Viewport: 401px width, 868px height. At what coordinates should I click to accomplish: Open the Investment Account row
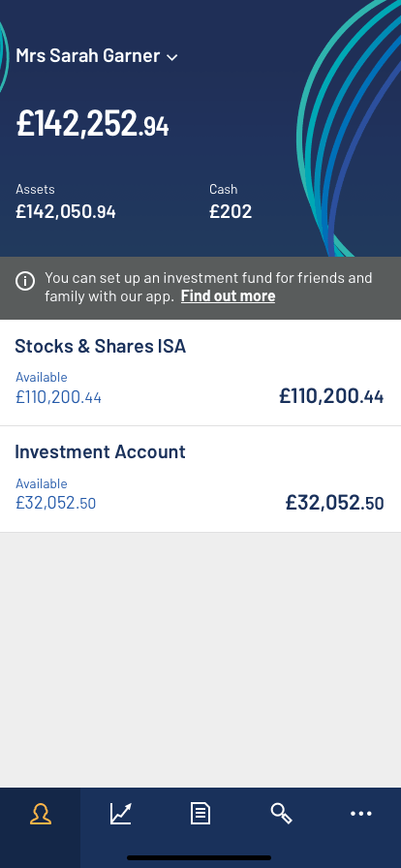click(x=200, y=480)
